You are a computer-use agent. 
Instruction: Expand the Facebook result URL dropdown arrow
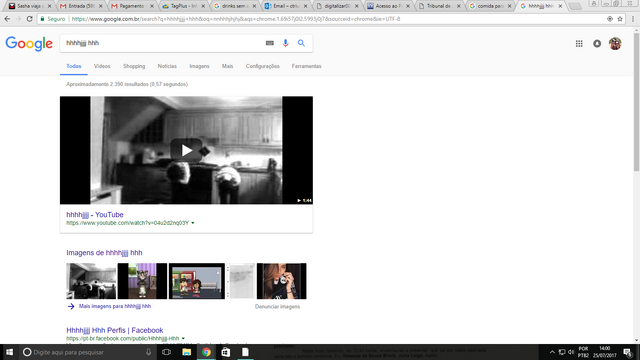coord(183,338)
